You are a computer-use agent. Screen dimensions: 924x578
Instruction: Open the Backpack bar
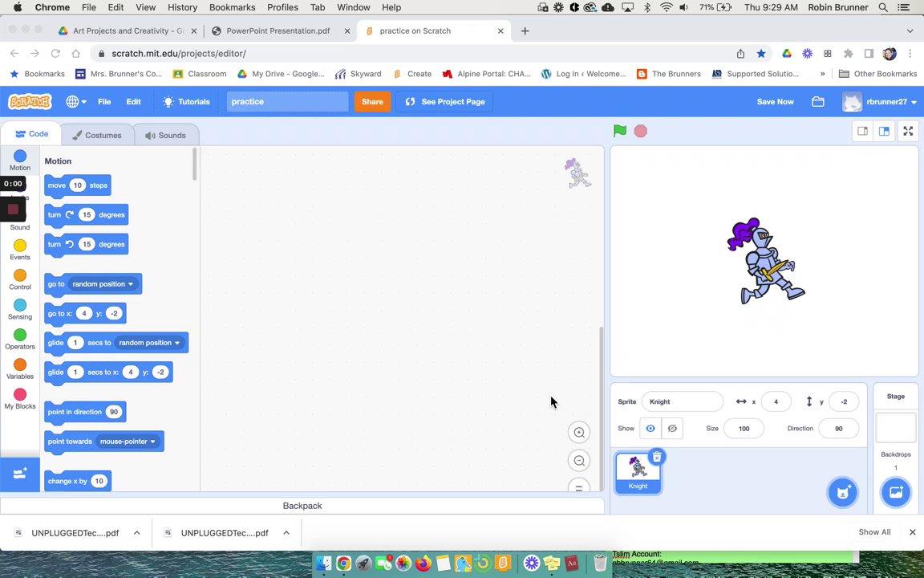tap(302, 506)
